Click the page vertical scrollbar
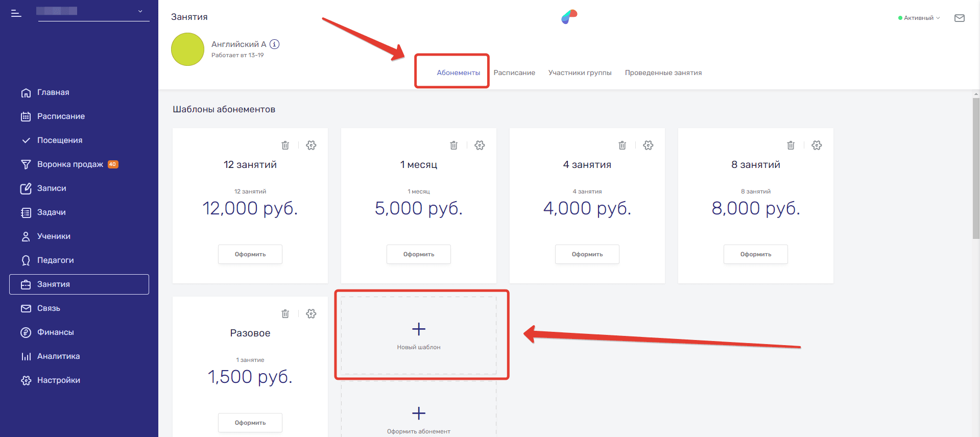Screen dimensions: 980x437 click(x=976, y=168)
